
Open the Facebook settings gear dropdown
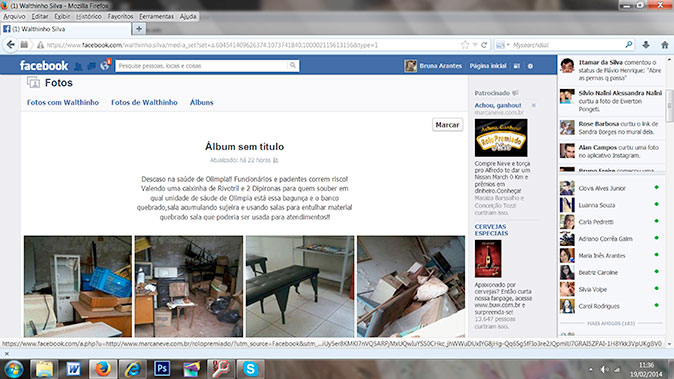click(530, 66)
